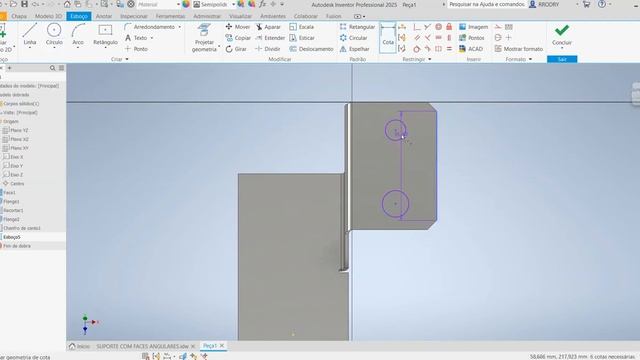Open the Visualizar ribbon tab
Image resolution: width=640 pixels, height=360 pixels.
240,16
